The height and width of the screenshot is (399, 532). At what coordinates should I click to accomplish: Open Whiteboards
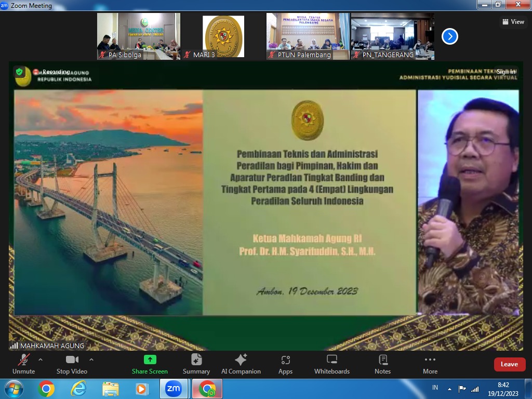tap(332, 364)
